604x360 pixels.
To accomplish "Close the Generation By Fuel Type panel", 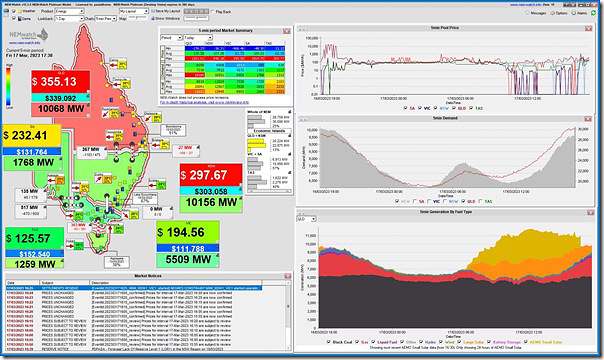I will click(590, 213).
